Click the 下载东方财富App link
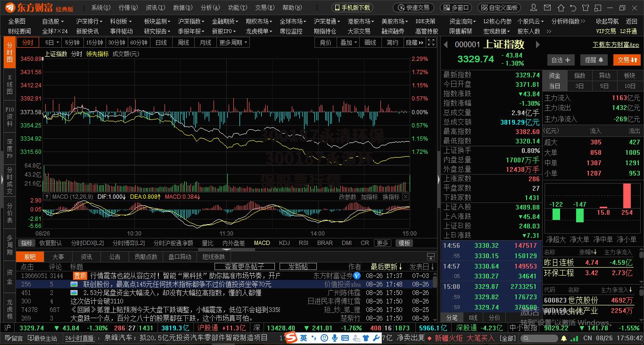 616,45
